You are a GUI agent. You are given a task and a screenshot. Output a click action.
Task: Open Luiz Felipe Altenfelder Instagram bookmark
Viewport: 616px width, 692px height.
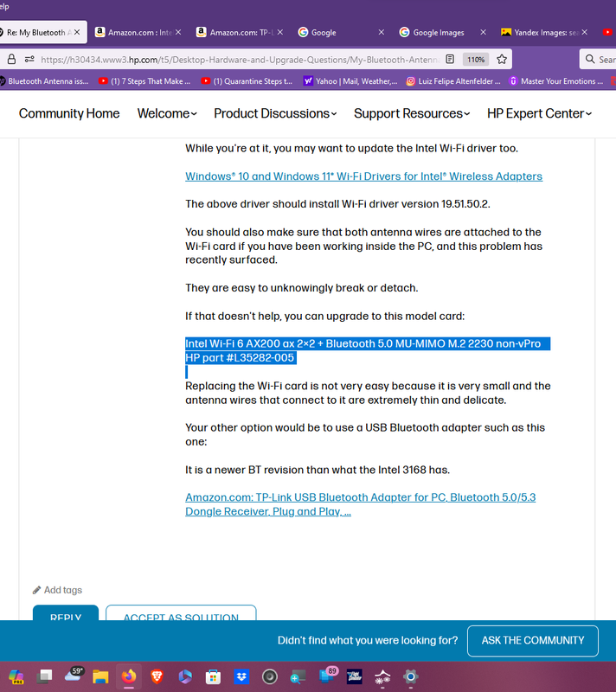point(453,81)
